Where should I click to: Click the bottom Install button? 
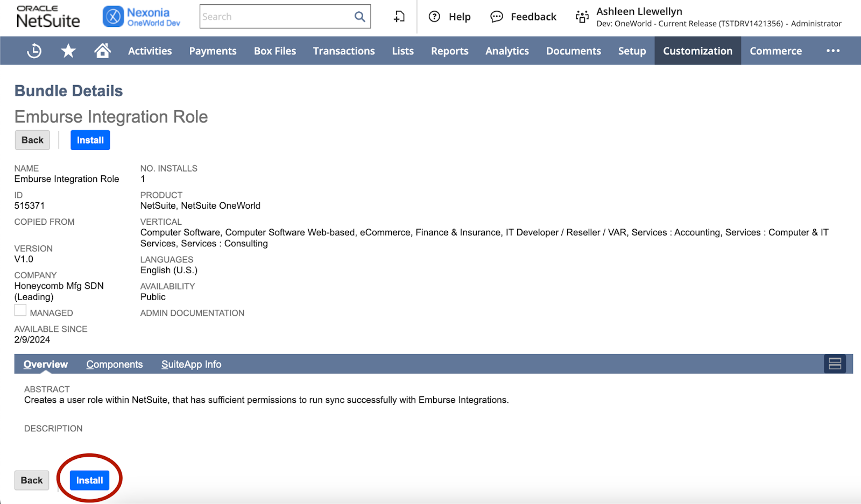(x=89, y=480)
